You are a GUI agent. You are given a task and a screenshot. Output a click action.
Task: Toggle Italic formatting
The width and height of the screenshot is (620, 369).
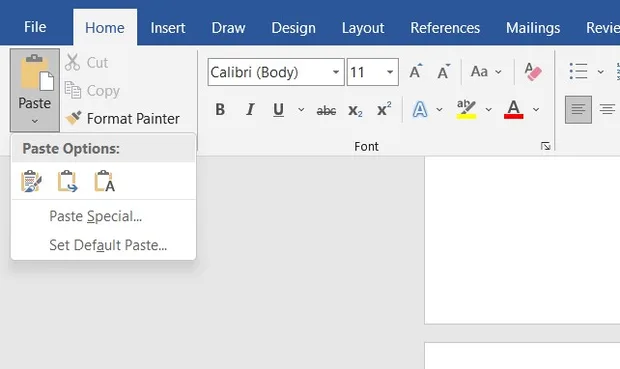(x=250, y=110)
